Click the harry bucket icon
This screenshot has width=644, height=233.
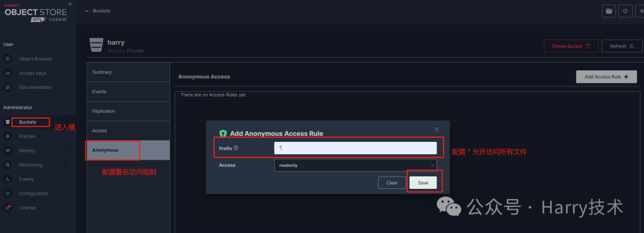point(96,45)
